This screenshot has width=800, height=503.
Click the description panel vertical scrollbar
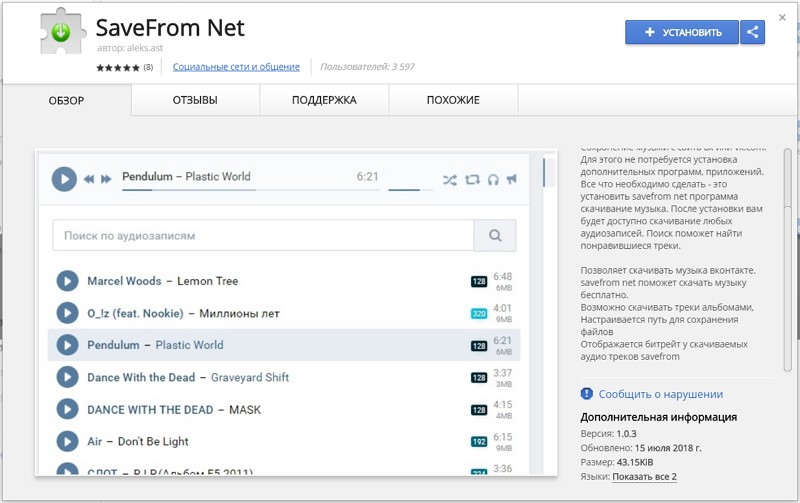point(787,260)
